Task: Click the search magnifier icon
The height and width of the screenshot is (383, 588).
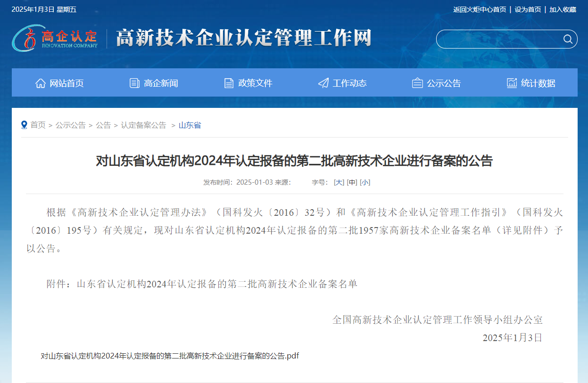Action: 568,39
